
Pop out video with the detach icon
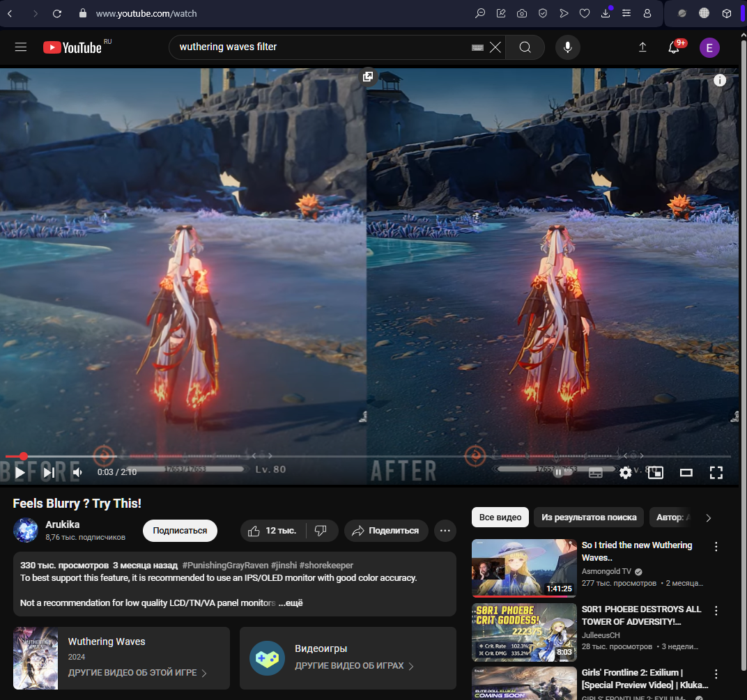pos(368,77)
